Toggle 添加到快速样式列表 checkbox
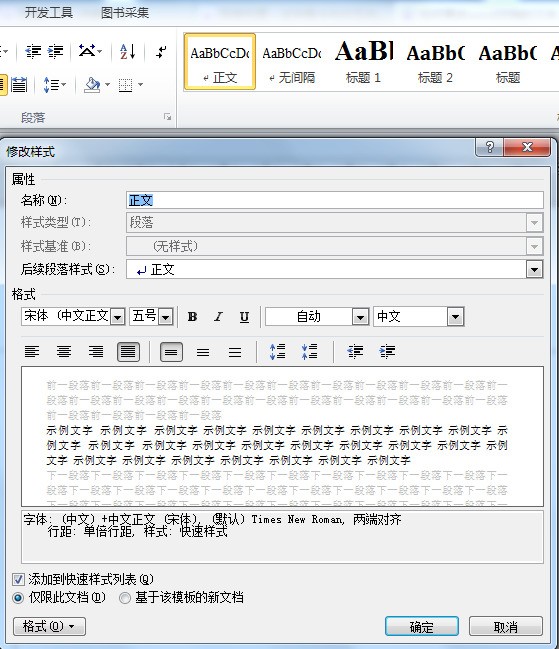 tap(18, 579)
